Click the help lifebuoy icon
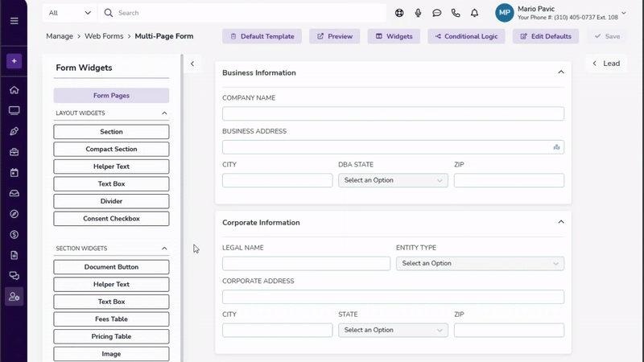The height and width of the screenshot is (362, 644). (x=399, y=13)
